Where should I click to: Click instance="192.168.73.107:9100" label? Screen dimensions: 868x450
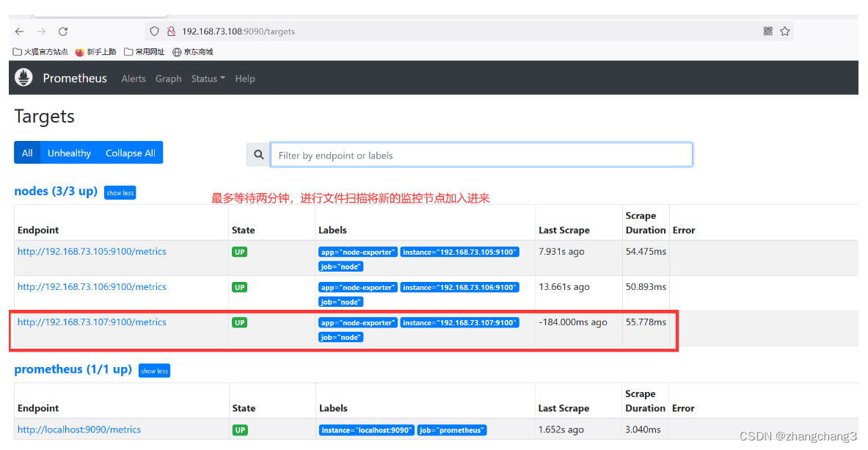click(x=459, y=323)
